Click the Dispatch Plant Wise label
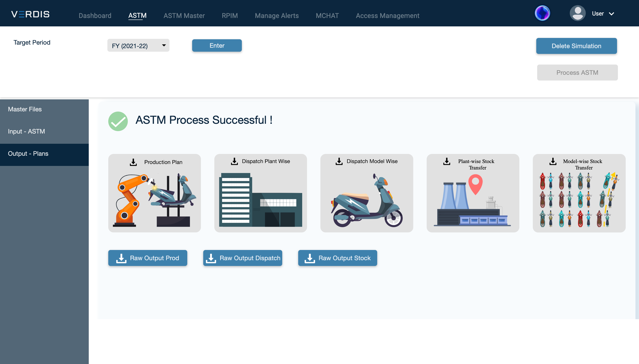 266,161
